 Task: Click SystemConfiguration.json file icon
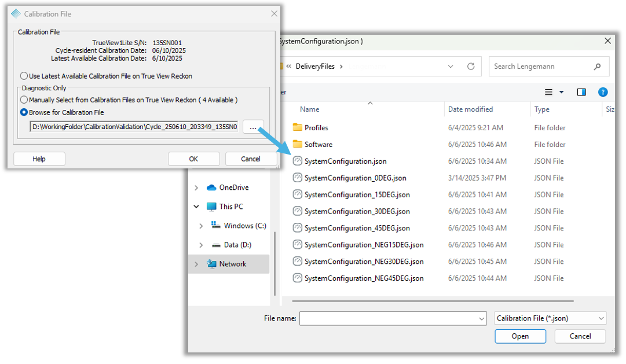click(x=298, y=161)
